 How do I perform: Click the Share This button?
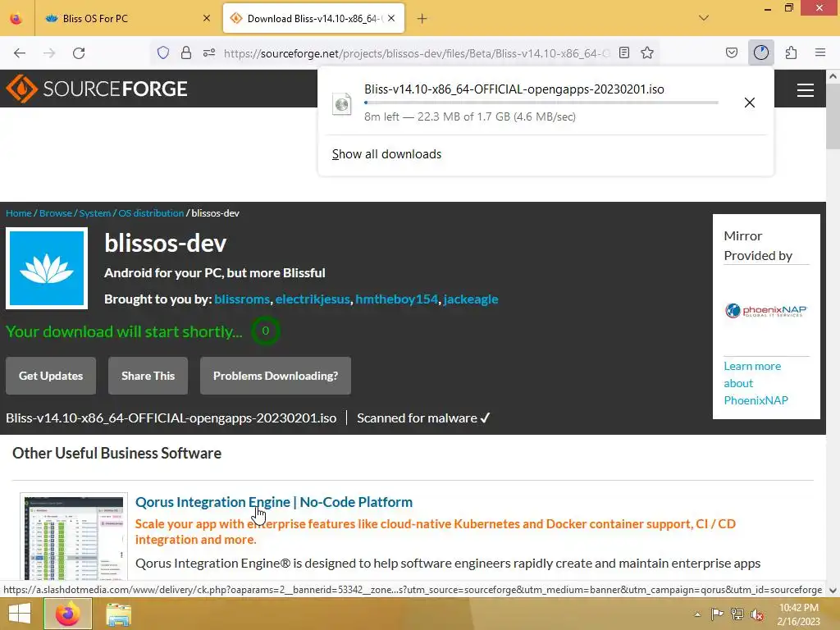point(148,376)
